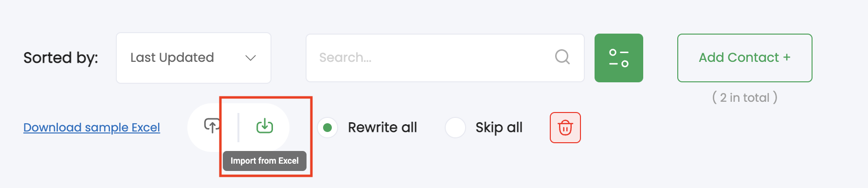This screenshot has height=188, width=868.
Task: Click the Last Updated text in combo box
Action: [x=172, y=57]
